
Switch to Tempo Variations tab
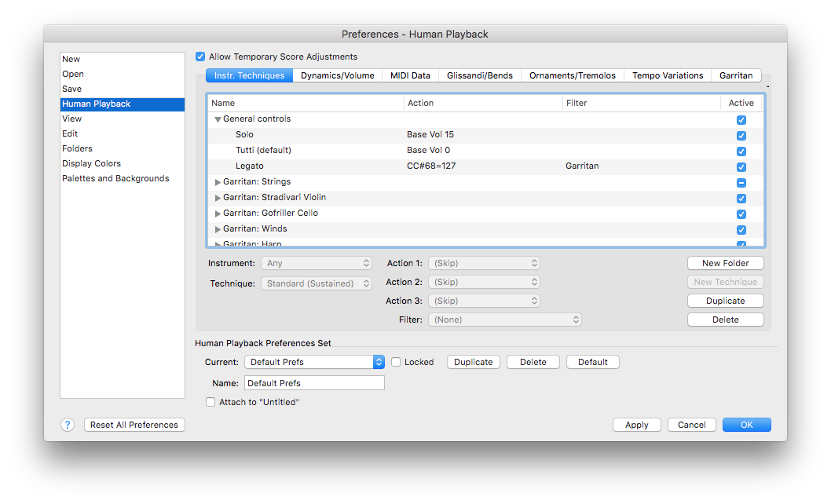point(668,75)
